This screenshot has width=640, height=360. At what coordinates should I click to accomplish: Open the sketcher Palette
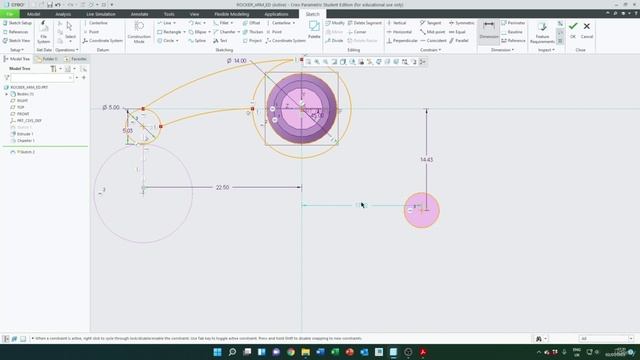pyautogui.click(x=314, y=30)
